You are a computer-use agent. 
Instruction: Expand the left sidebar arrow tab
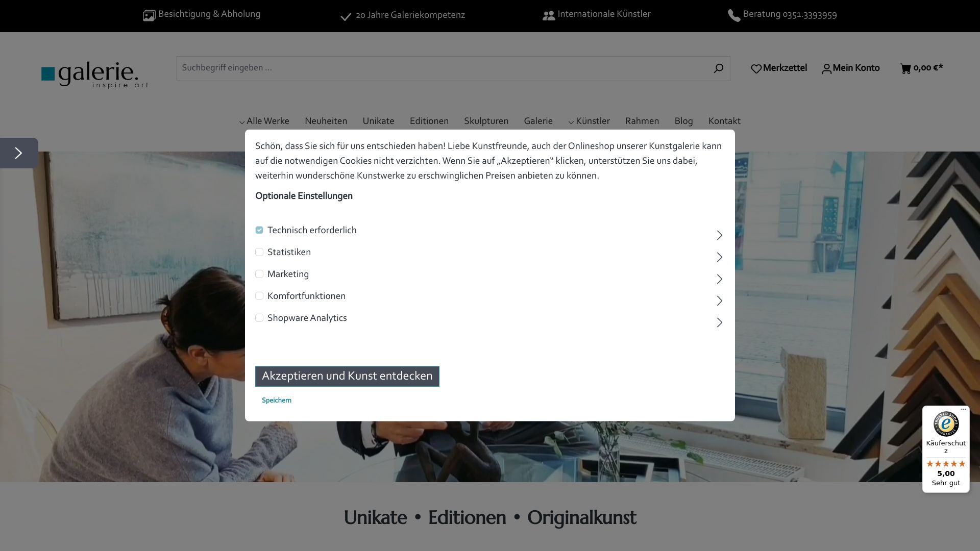(x=19, y=153)
